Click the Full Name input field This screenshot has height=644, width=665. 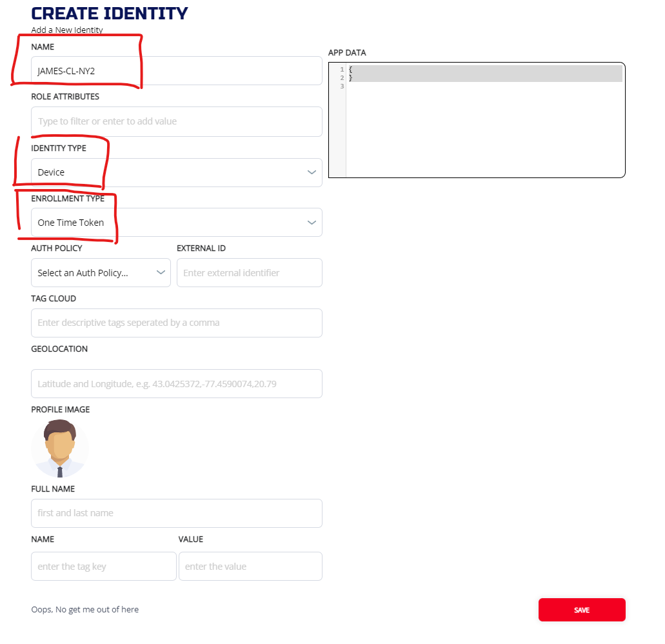tap(176, 513)
